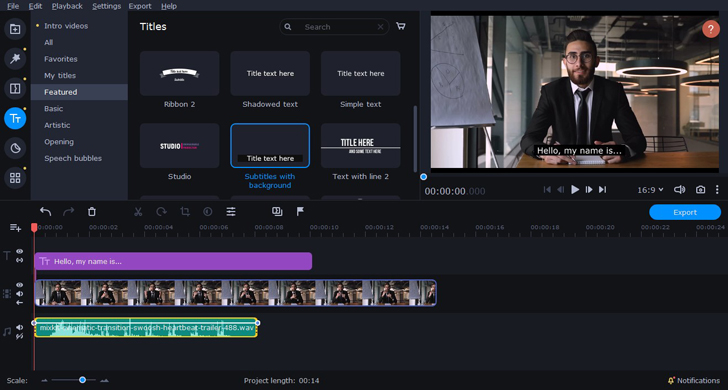Click the undo arrow in toolbar
This screenshot has height=390, width=728.
click(46, 212)
